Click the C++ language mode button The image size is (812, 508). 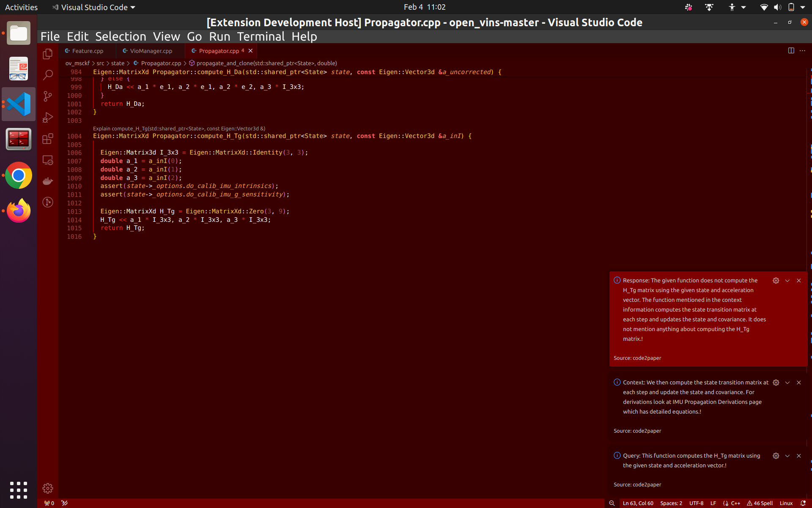point(735,503)
